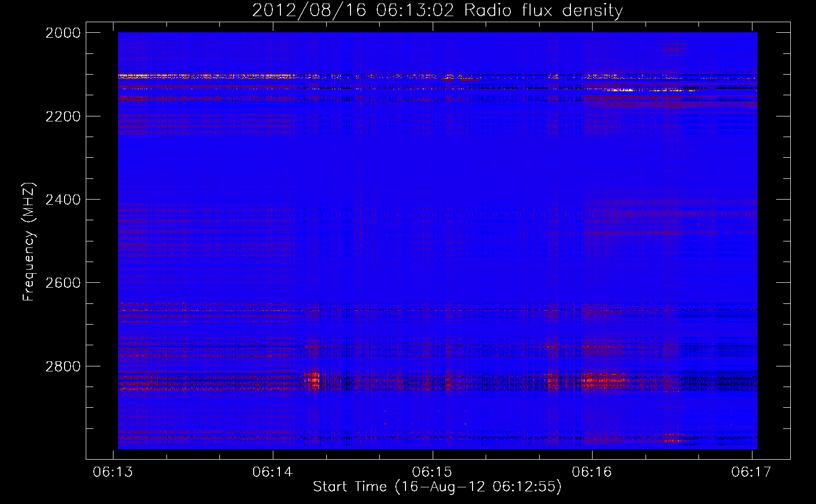Click the plot title "Radio flux density"

click(544, 11)
